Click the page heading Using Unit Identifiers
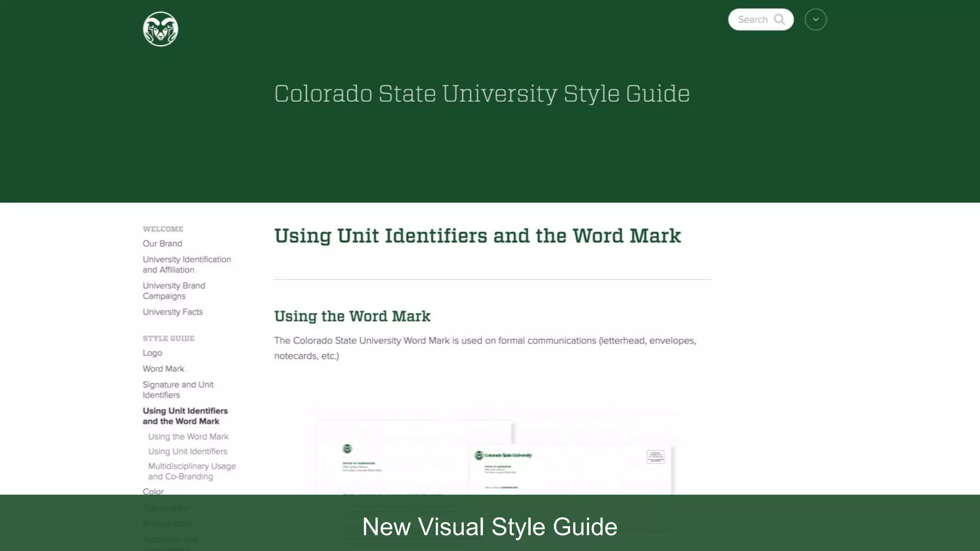The width and height of the screenshot is (980, 551). 477,236
